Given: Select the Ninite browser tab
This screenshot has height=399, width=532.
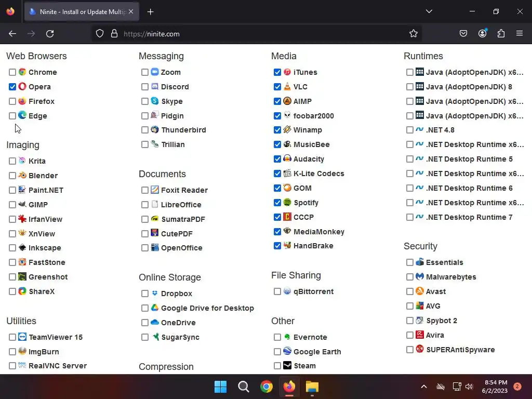Looking at the screenshot, I should [82, 12].
